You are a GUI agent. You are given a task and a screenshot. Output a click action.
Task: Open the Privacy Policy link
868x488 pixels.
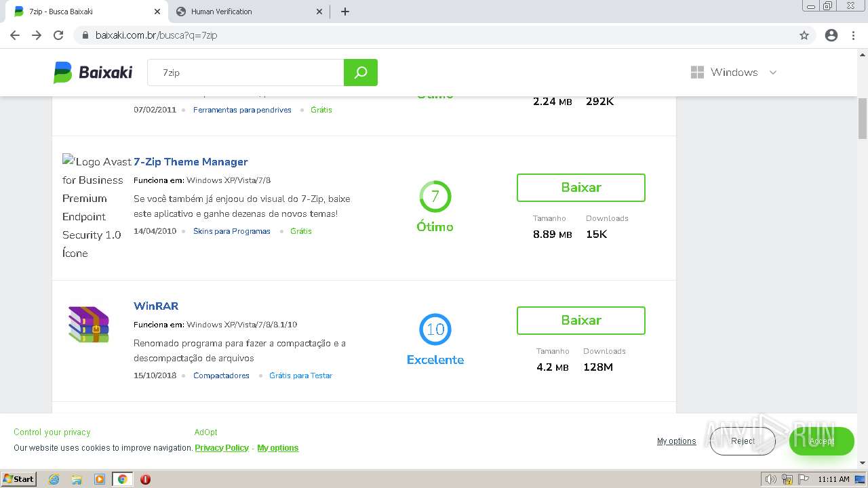click(222, 448)
